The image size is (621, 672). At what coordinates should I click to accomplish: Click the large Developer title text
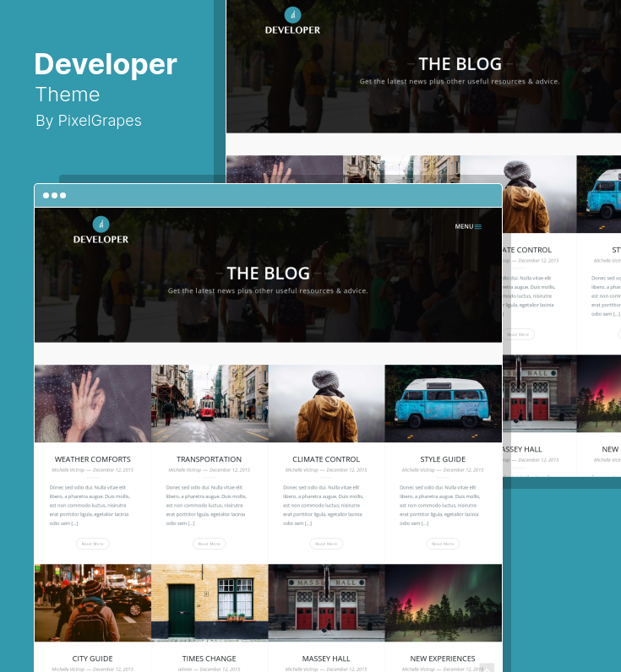tap(106, 64)
